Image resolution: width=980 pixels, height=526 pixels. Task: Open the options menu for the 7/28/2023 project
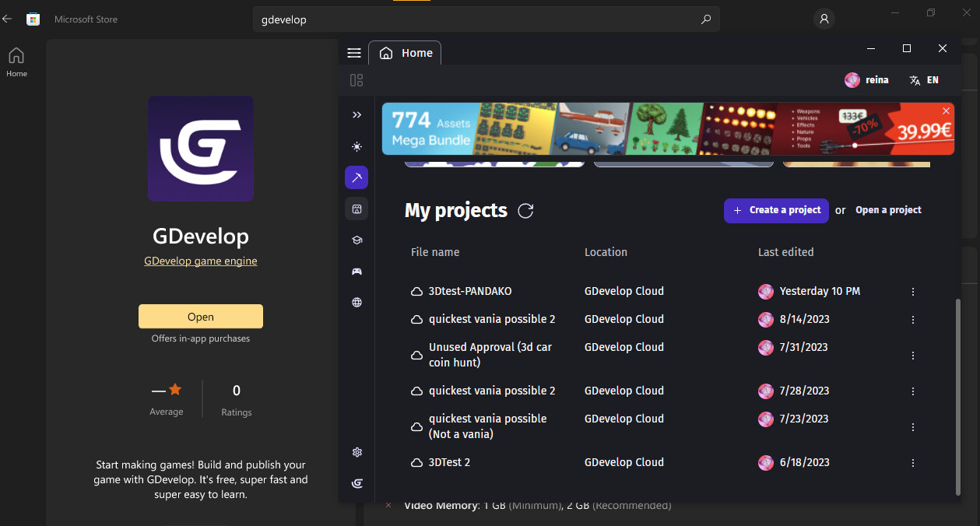tap(913, 391)
